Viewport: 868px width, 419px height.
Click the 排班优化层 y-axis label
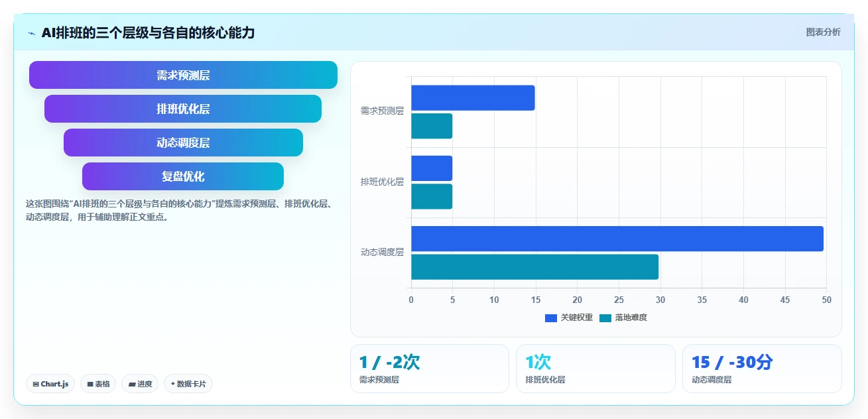382,182
